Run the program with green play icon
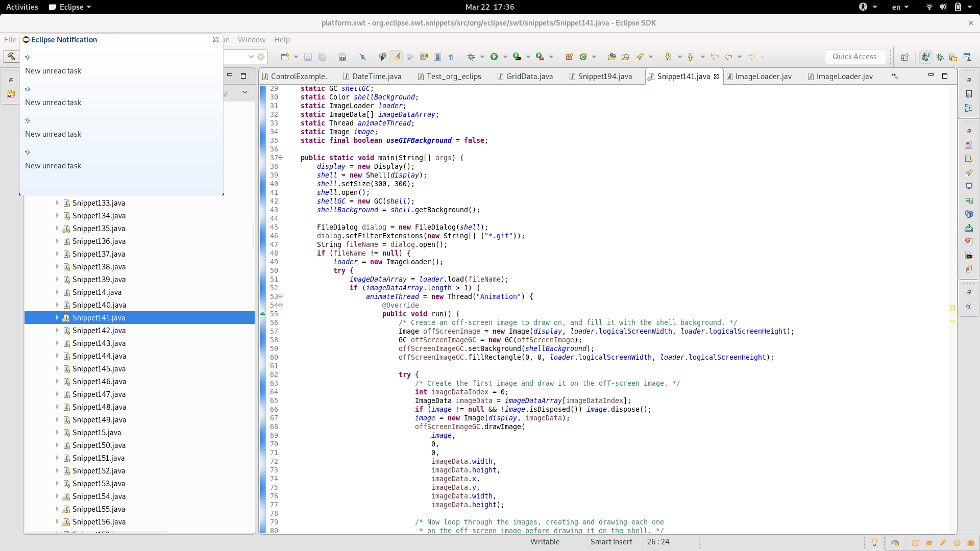 pos(494,57)
